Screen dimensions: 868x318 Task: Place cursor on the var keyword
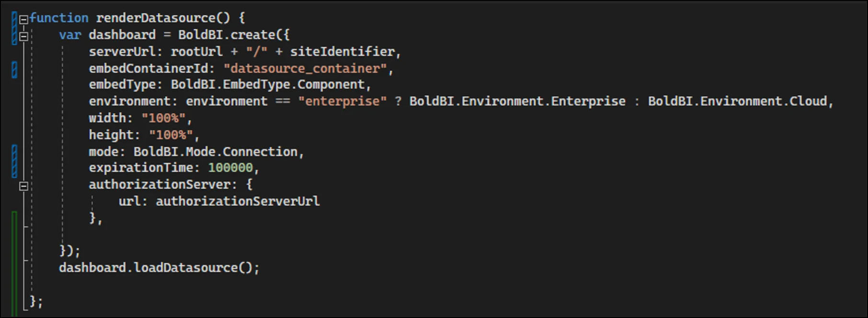pos(70,35)
